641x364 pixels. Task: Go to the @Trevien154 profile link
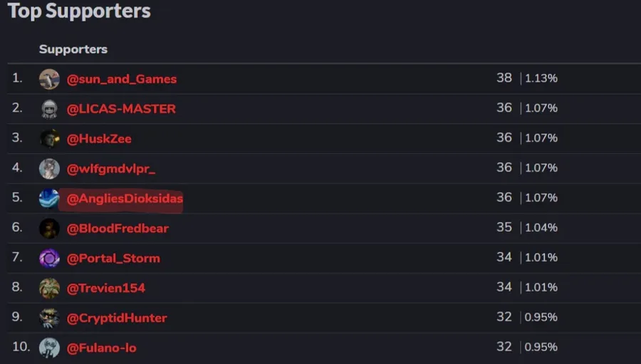[106, 288]
